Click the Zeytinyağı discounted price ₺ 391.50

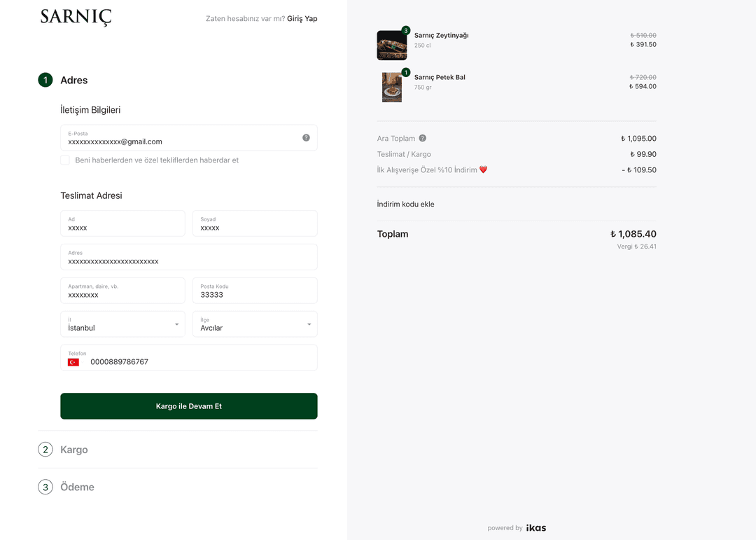643,44
